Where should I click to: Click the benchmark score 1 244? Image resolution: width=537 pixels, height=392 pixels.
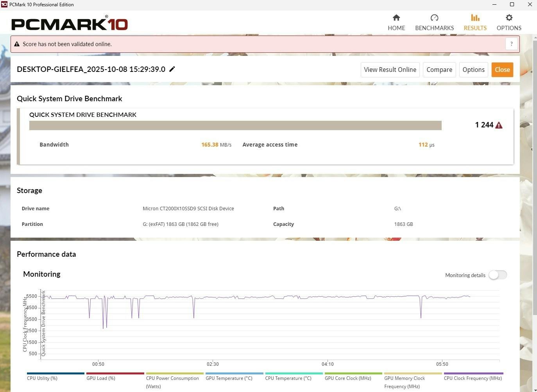pos(484,125)
